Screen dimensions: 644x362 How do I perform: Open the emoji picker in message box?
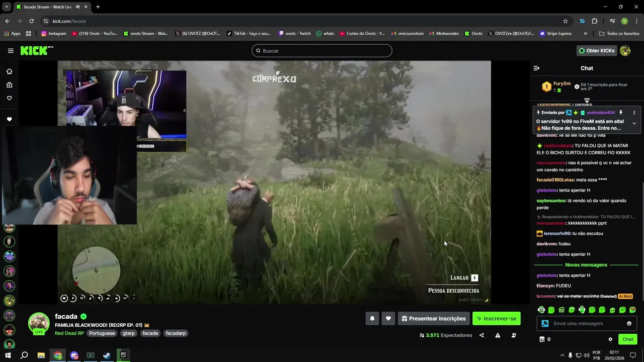tap(629, 323)
